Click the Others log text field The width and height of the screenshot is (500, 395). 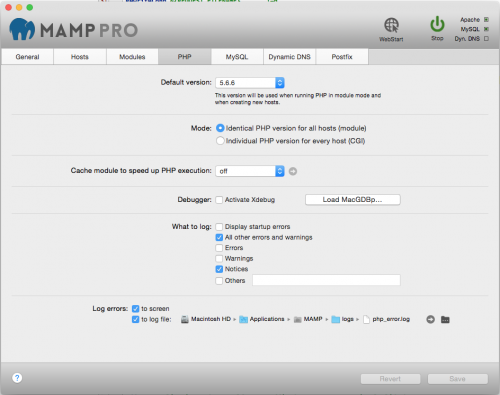(326, 280)
